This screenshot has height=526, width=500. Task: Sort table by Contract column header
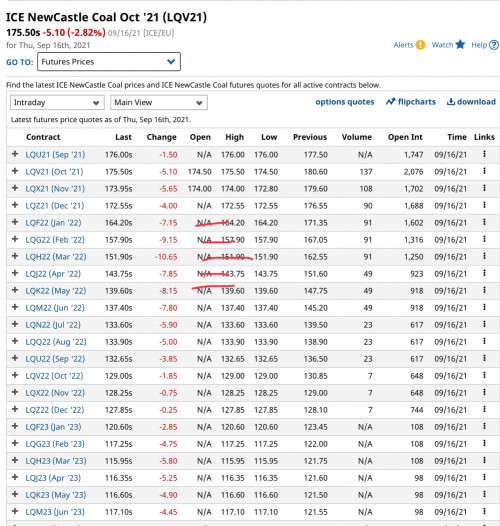click(x=43, y=137)
